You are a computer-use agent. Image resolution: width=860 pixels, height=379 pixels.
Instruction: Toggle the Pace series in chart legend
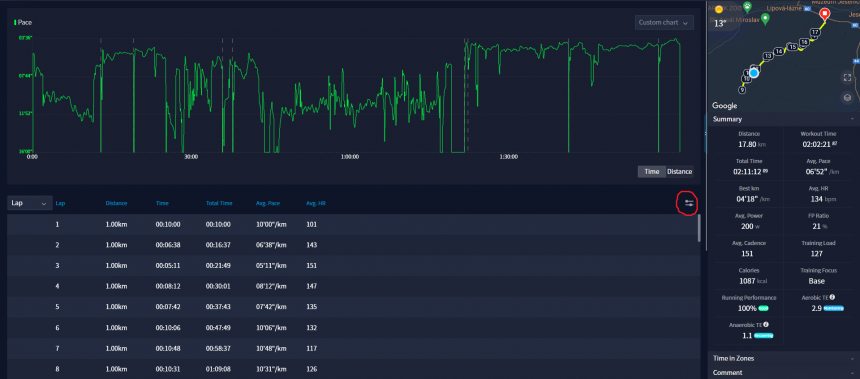[x=22, y=22]
